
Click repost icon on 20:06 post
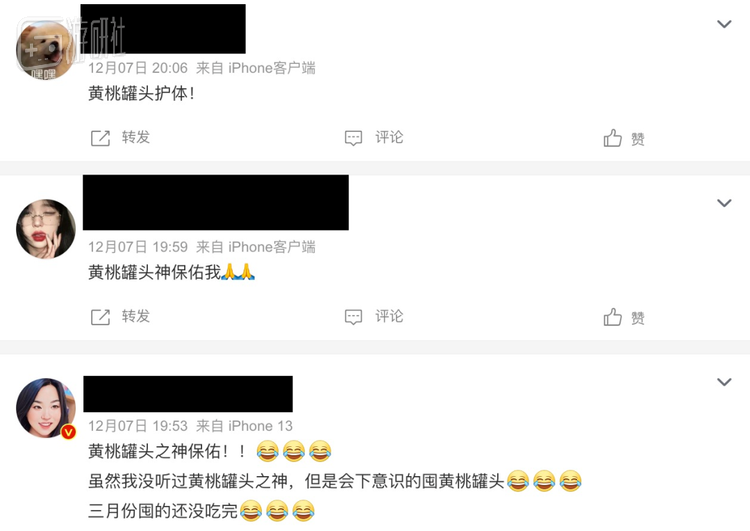click(100, 138)
